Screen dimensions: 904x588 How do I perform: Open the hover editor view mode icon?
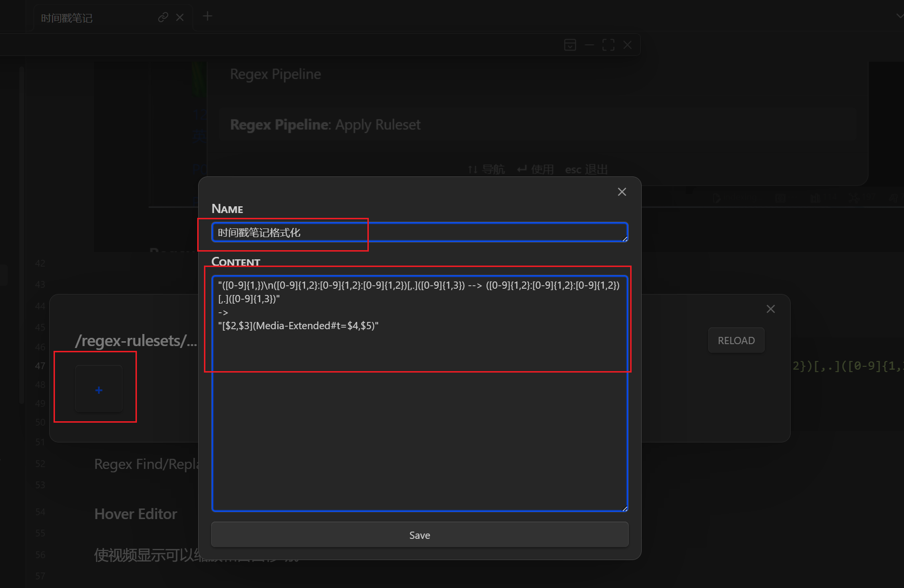click(x=570, y=45)
